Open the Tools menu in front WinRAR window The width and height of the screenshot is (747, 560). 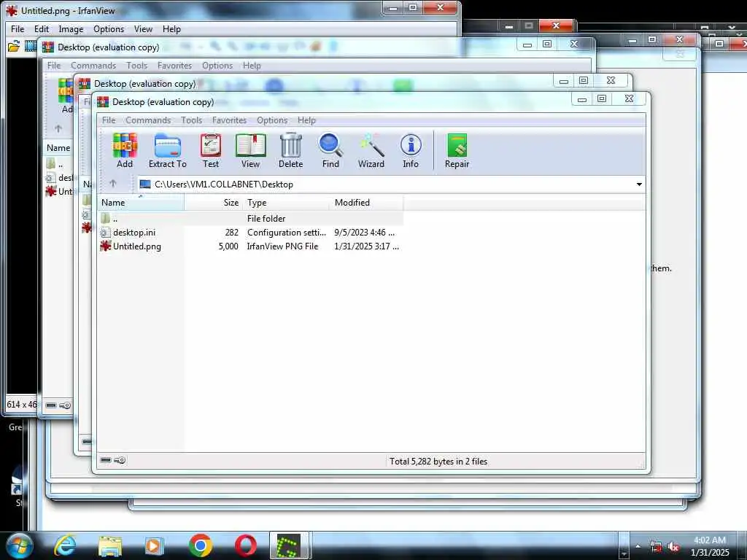[x=192, y=120]
